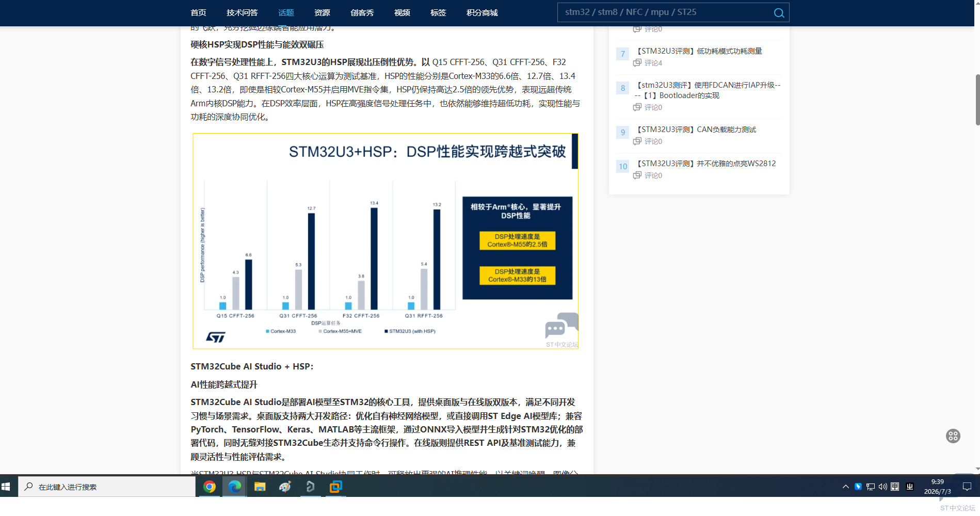The width and height of the screenshot is (980, 516).
Task: Click the 评论4 comment count
Action: coord(653,63)
